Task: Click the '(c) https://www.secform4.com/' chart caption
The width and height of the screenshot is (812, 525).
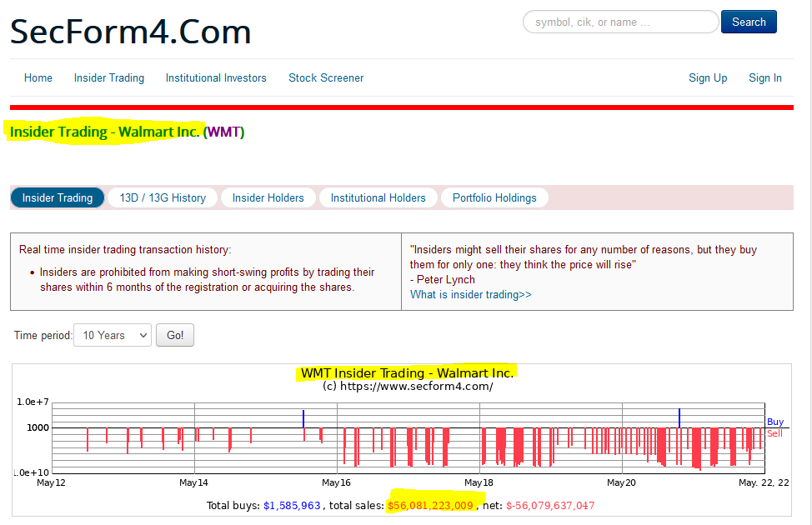Action: tap(408, 386)
